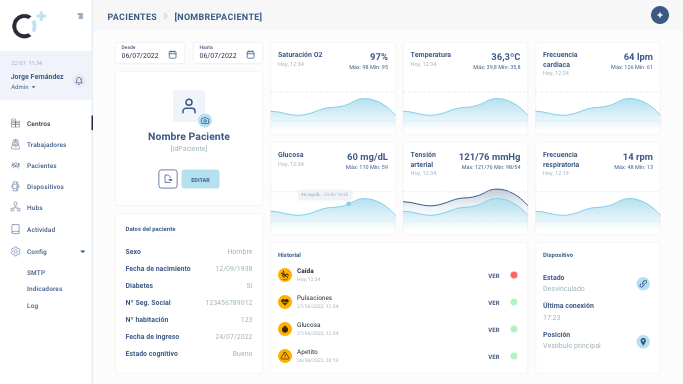The width and height of the screenshot is (683, 384).
Task: Click VER for the Pulsaciones entry
Action: click(x=494, y=303)
